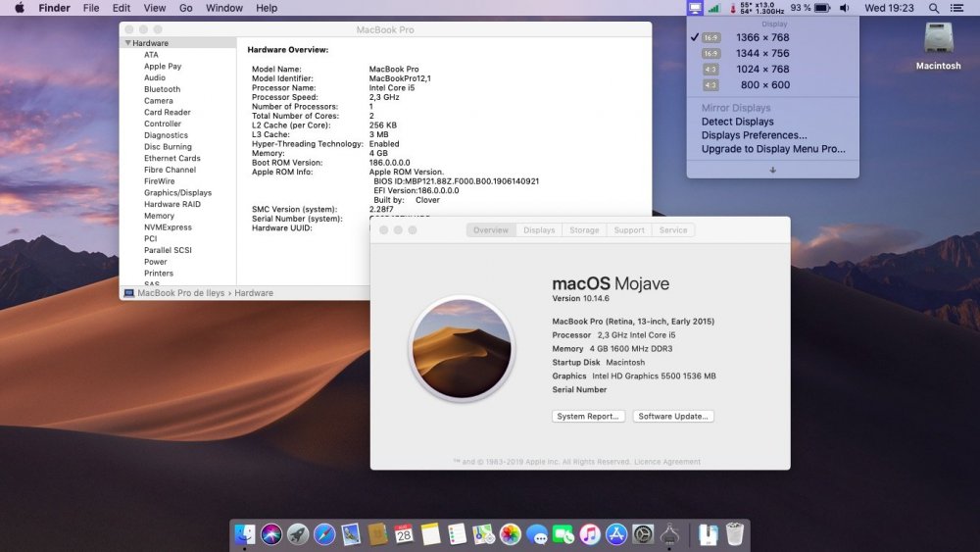Switch to the Service tab
Viewport: 980px width, 552px height.
pos(673,230)
